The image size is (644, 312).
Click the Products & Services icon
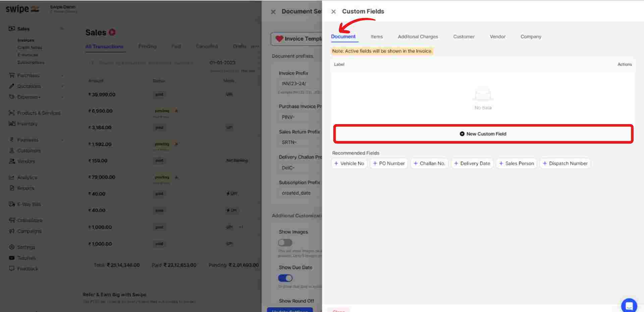pos(12,113)
